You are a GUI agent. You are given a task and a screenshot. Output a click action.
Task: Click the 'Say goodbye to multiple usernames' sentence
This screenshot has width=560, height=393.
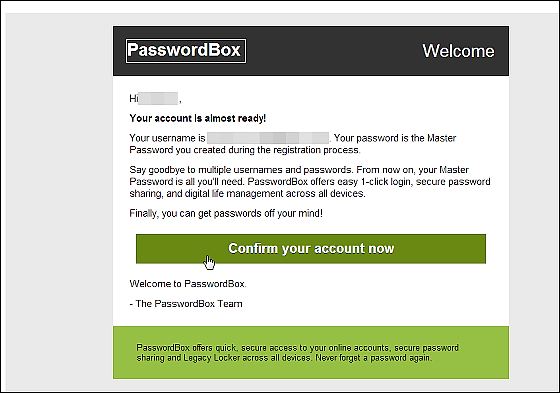(x=241, y=170)
